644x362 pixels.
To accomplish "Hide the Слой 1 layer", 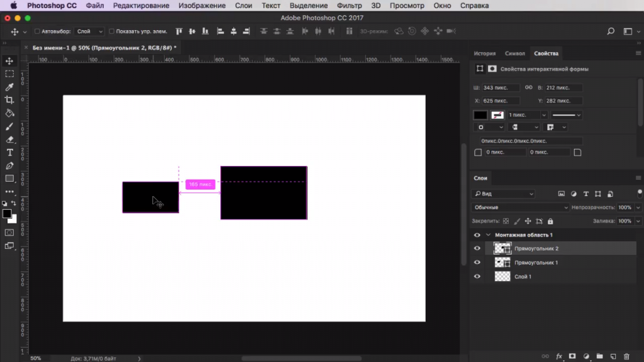I will (x=477, y=277).
